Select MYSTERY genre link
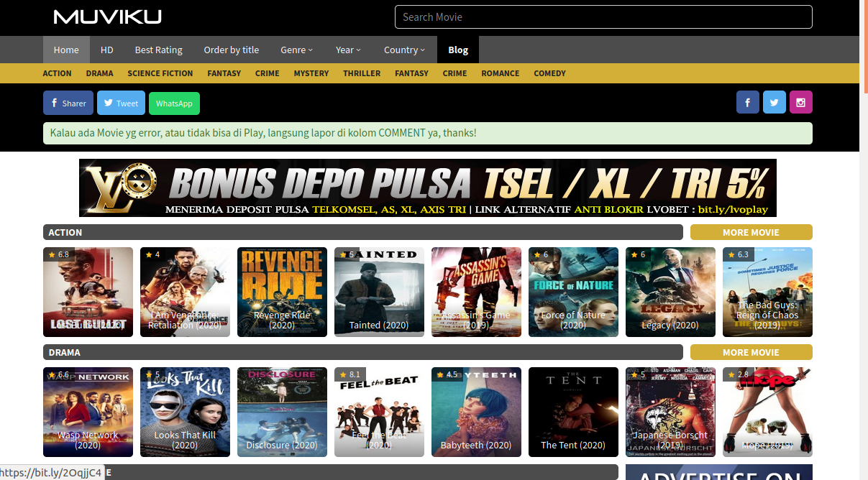The image size is (868, 480). click(311, 73)
